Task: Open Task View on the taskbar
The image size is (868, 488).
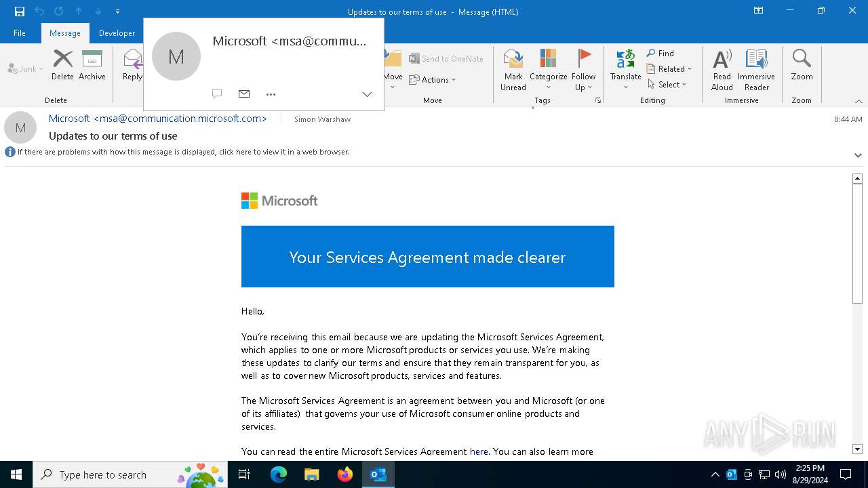Action: 244,474
